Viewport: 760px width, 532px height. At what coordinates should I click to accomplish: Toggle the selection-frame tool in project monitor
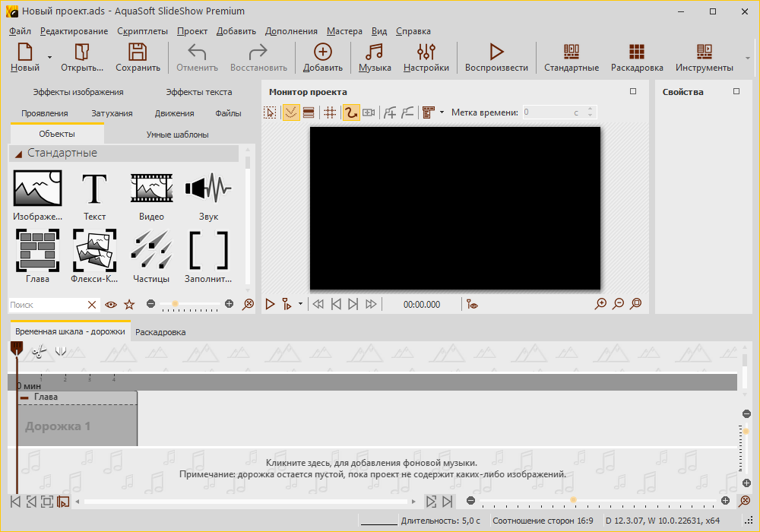[x=270, y=112]
